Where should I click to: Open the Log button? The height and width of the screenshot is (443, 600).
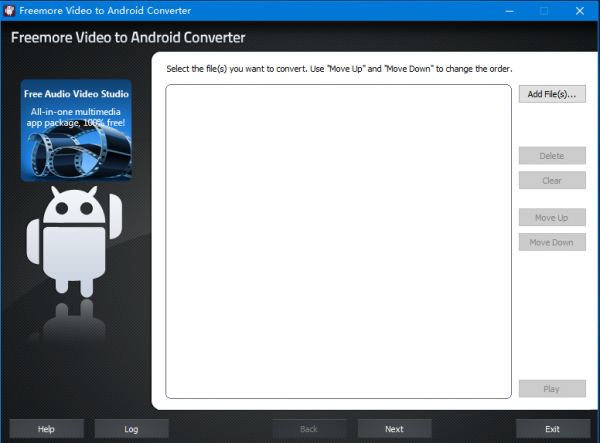pyautogui.click(x=131, y=429)
